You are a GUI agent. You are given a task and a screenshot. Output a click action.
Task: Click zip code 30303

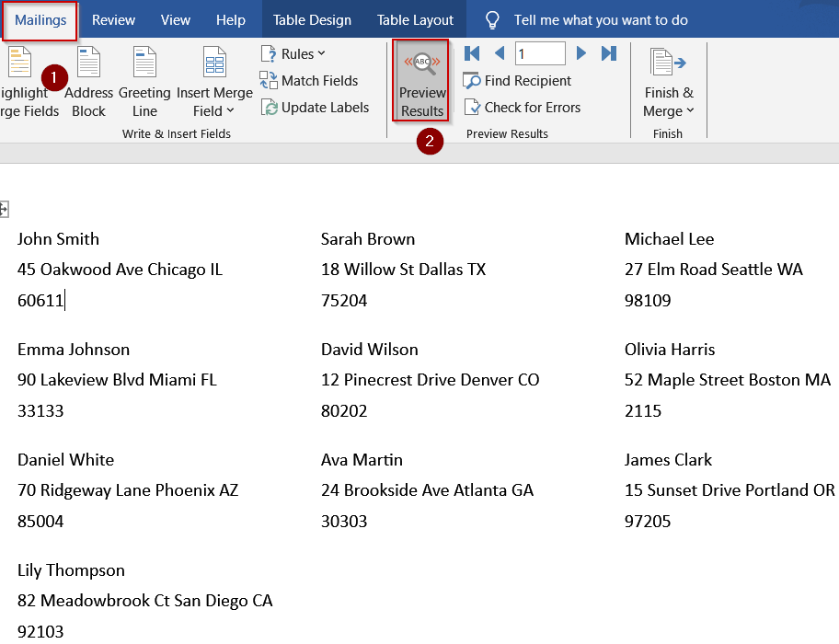click(344, 522)
